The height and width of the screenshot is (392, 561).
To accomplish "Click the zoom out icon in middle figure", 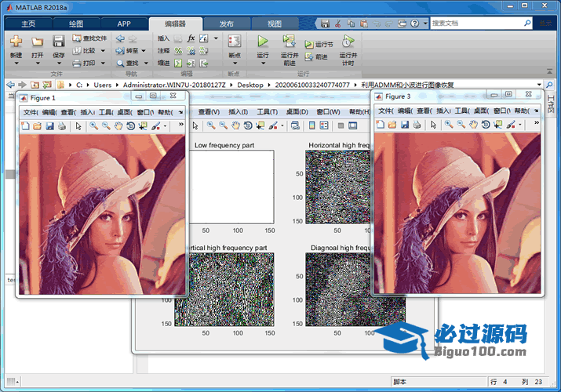I will tap(224, 125).
